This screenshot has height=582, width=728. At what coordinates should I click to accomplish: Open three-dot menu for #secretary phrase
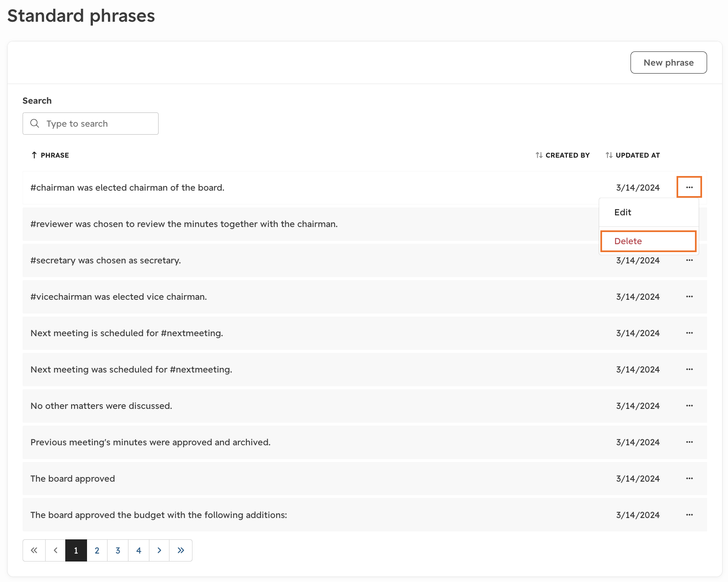click(689, 260)
